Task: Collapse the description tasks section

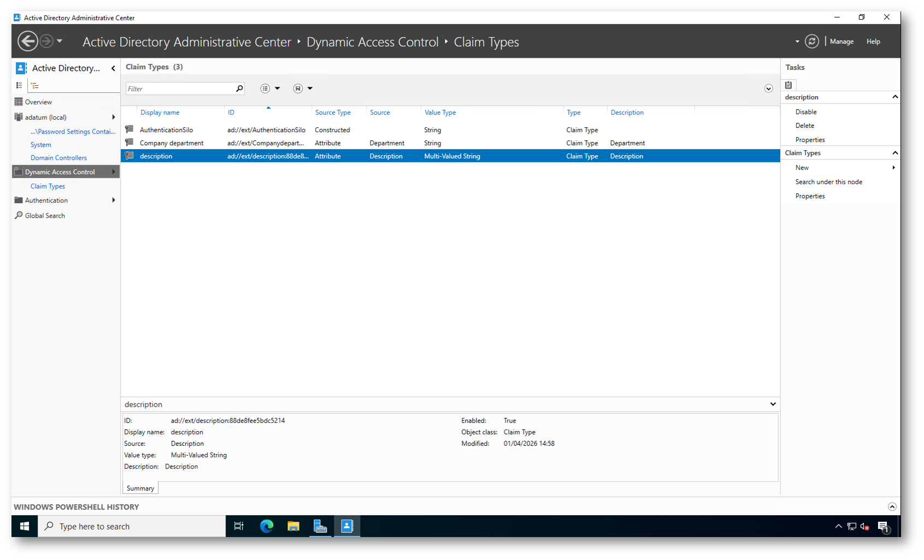Action: point(894,97)
